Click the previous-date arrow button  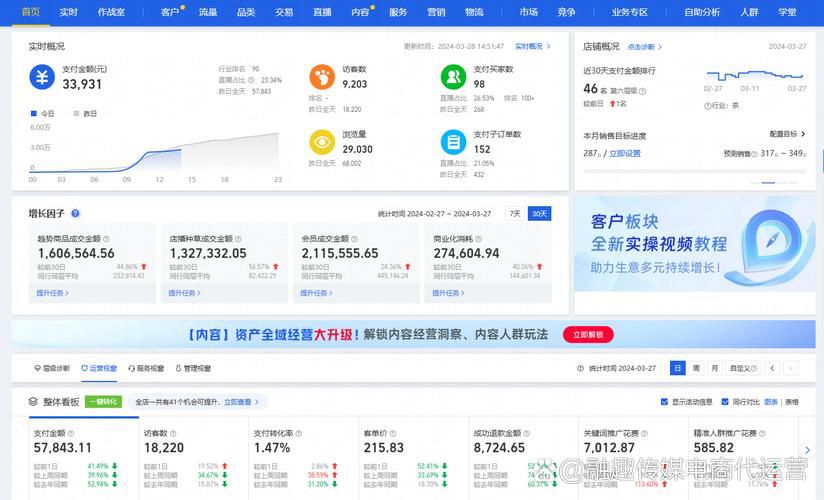click(772, 368)
